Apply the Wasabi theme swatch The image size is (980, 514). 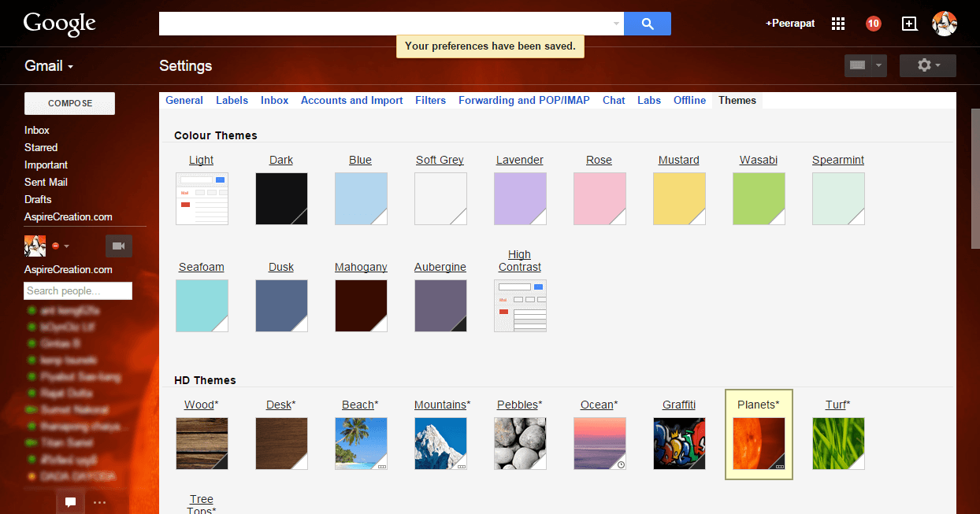pyautogui.click(x=759, y=198)
